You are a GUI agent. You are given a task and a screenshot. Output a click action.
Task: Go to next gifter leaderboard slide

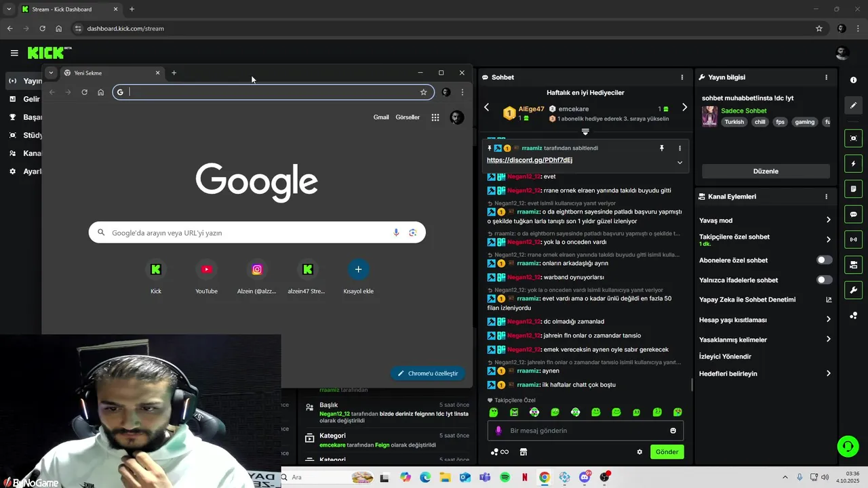(x=684, y=108)
